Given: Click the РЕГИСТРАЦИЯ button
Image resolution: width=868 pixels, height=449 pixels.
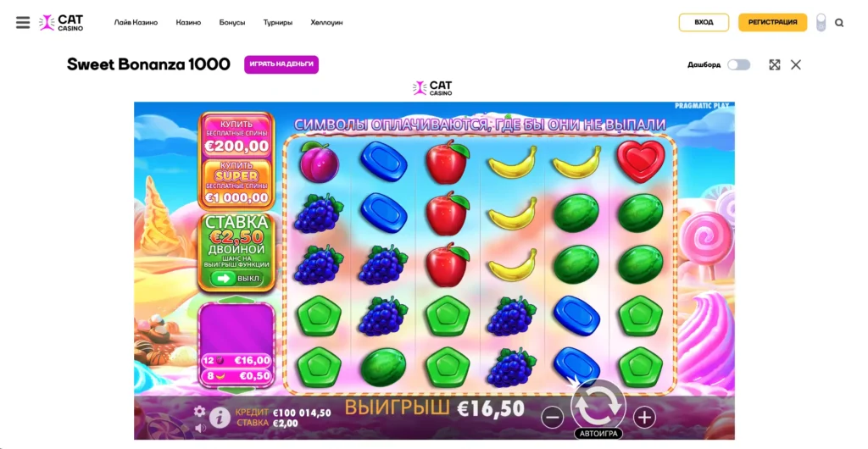Looking at the screenshot, I should [x=772, y=23].
